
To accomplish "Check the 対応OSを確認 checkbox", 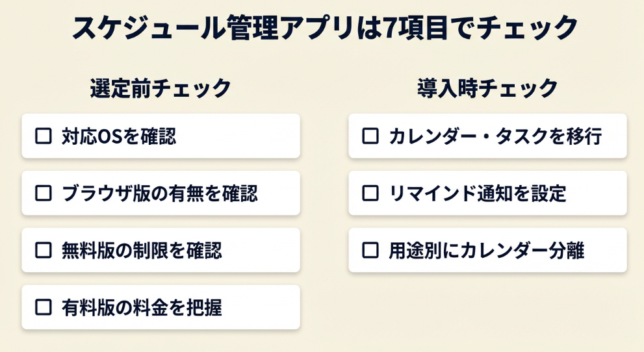I will [44, 136].
